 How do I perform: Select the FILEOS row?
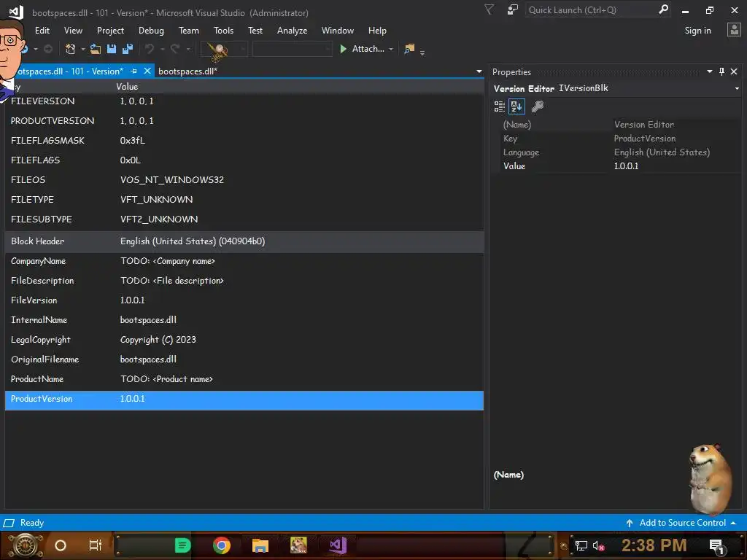244,180
